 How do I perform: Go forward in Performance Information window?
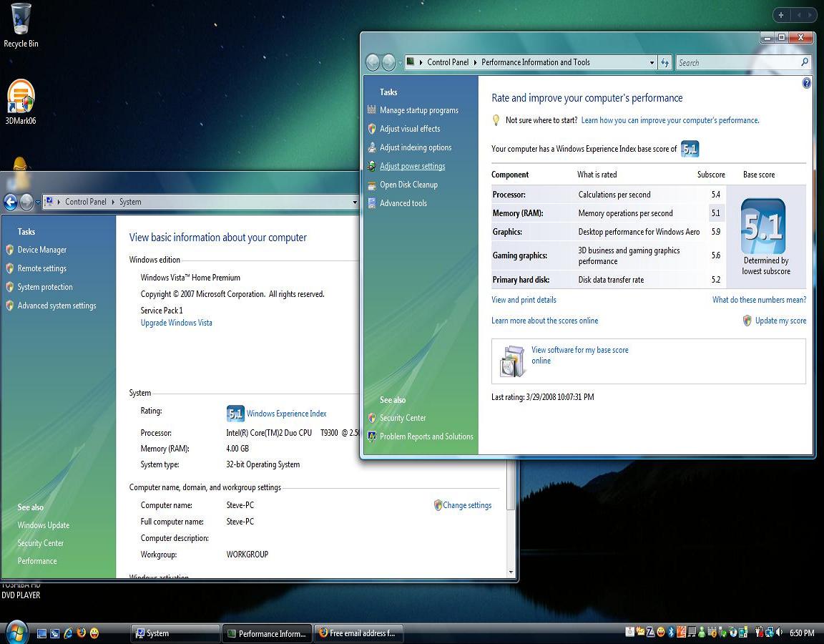click(388, 62)
